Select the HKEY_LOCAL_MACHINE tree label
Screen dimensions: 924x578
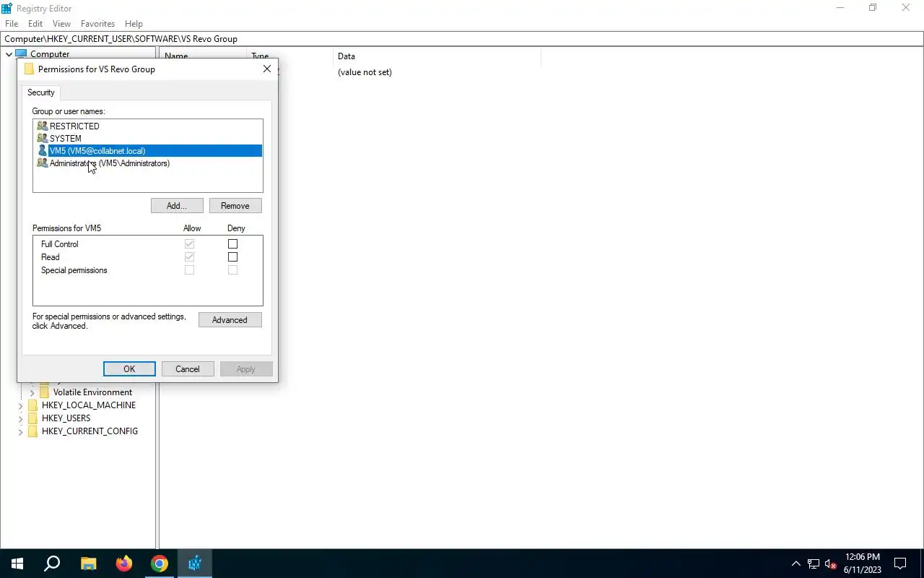point(89,405)
